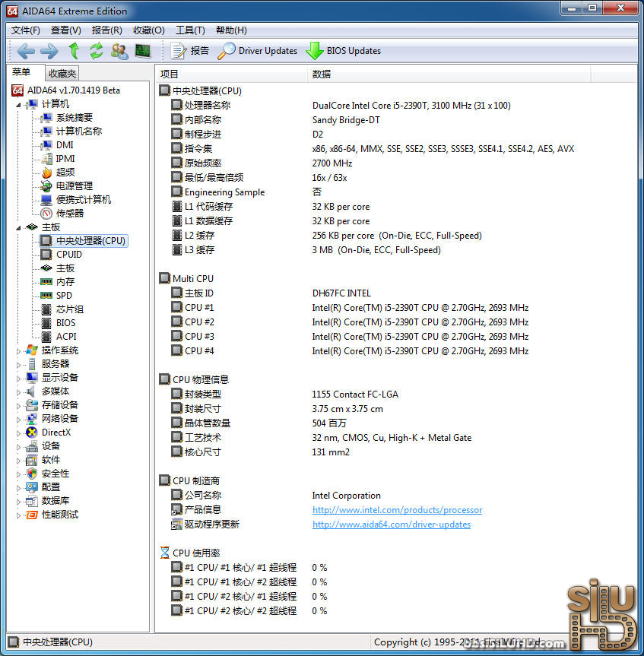
Task: Open the 报告(R) menu
Action: (106, 30)
